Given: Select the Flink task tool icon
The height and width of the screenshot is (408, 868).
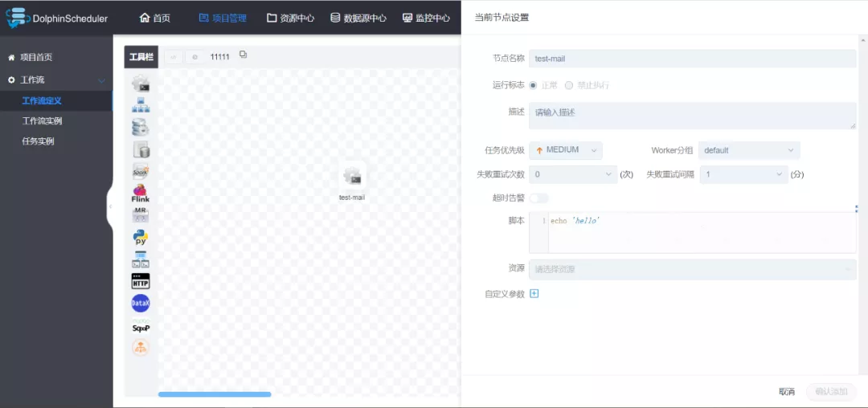Looking at the screenshot, I should (141, 193).
